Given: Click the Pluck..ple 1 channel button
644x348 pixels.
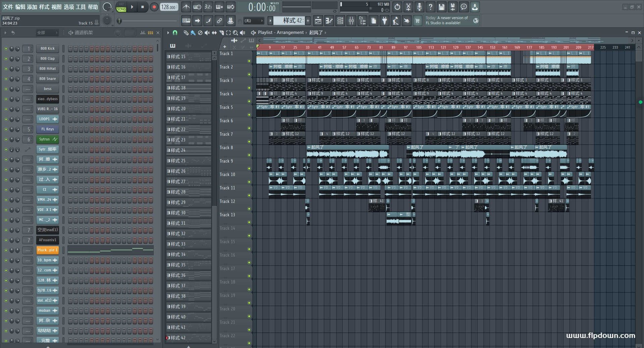Looking at the screenshot, I should click(x=48, y=250).
